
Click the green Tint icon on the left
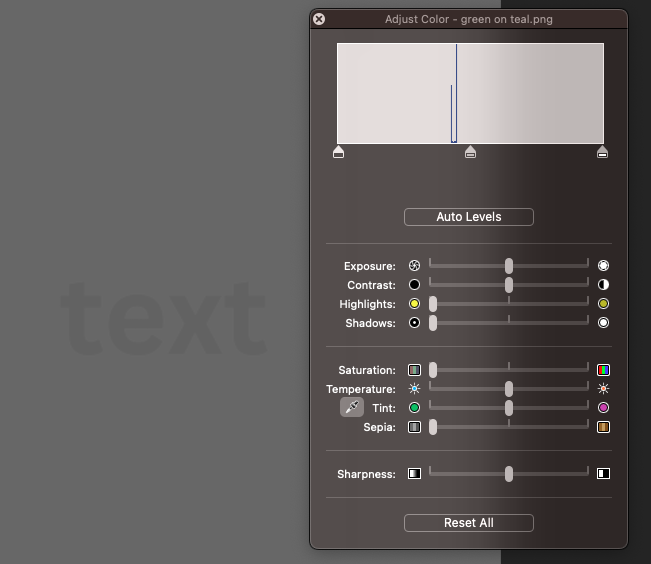415,408
